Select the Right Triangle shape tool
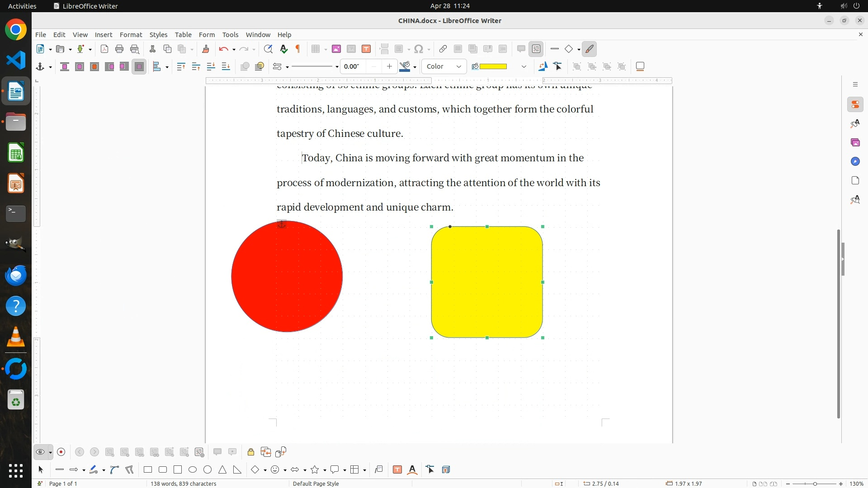The height and width of the screenshot is (488, 868). 237,469
